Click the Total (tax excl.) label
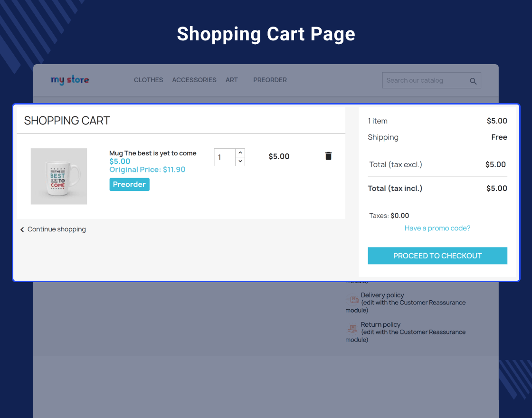Viewport: 532px width, 418px height. (x=396, y=164)
